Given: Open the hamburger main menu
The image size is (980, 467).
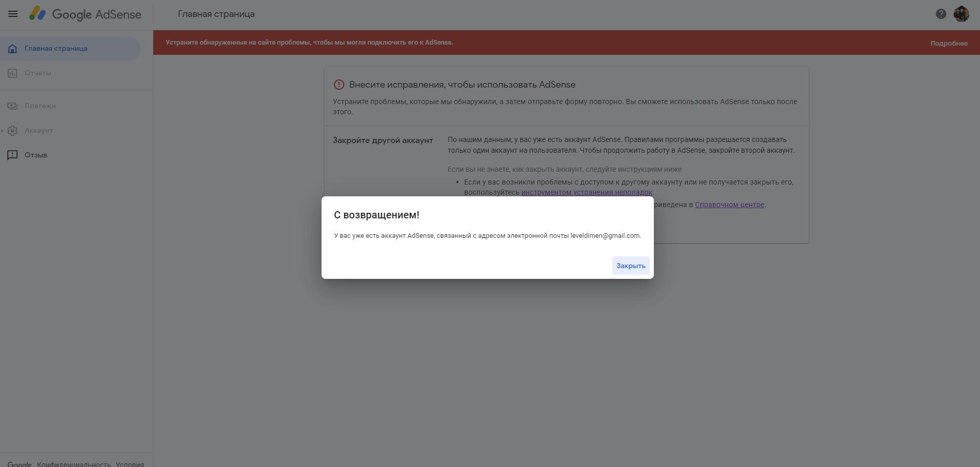Looking at the screenshot, I should pos(13,14).
